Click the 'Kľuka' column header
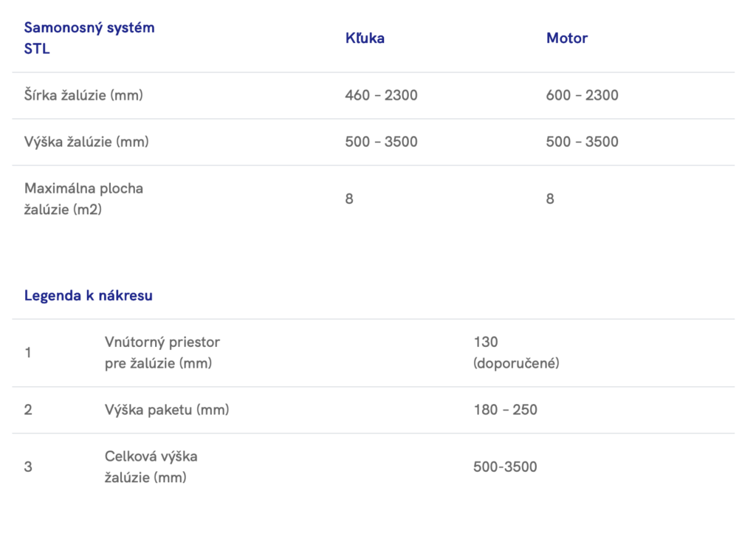 365,38
